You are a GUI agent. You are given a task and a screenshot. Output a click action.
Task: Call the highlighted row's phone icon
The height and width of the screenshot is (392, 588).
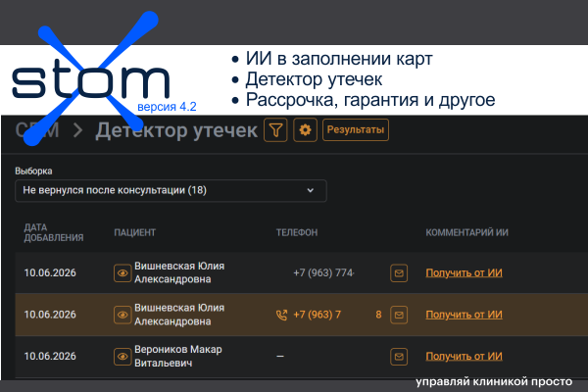pyautogui.click(x=281, y=316)
